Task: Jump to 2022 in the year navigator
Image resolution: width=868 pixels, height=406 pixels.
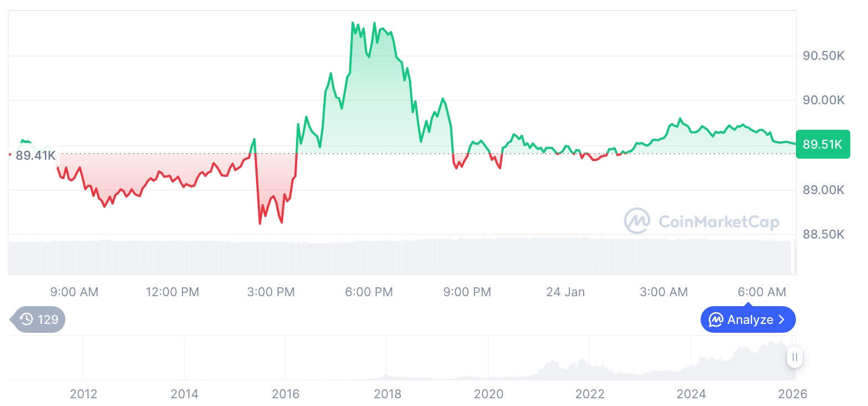Action: 590,394
